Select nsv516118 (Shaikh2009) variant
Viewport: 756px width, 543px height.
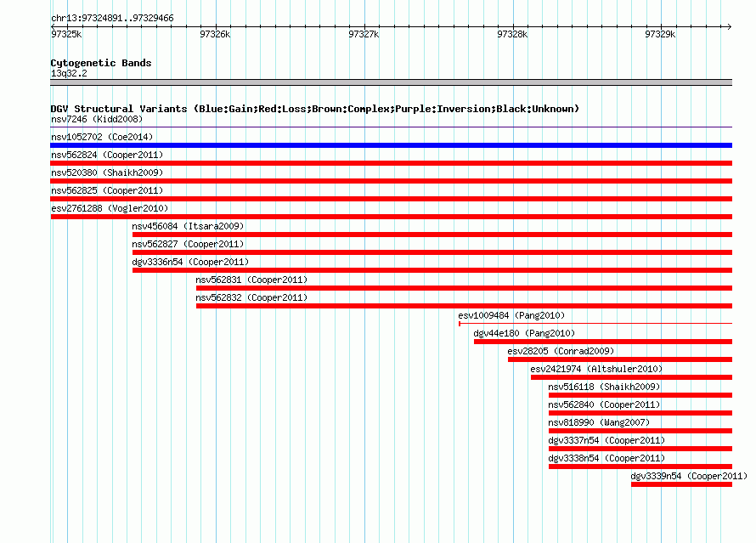(604, 387)
